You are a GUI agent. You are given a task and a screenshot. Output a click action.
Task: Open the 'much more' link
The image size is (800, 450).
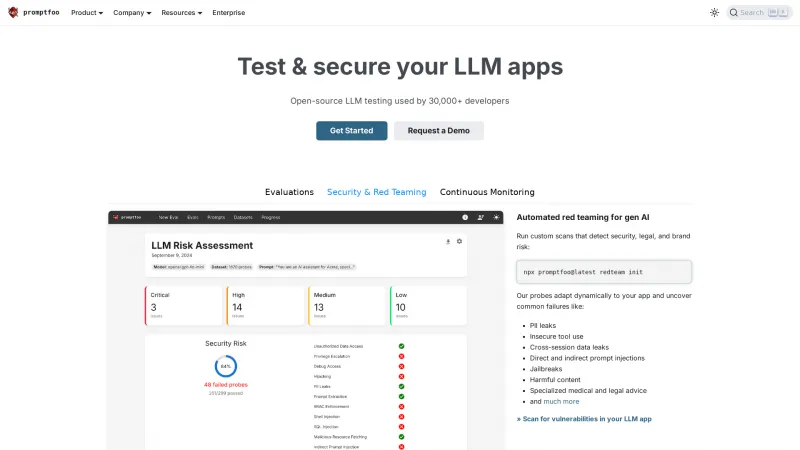coord(561,402)
